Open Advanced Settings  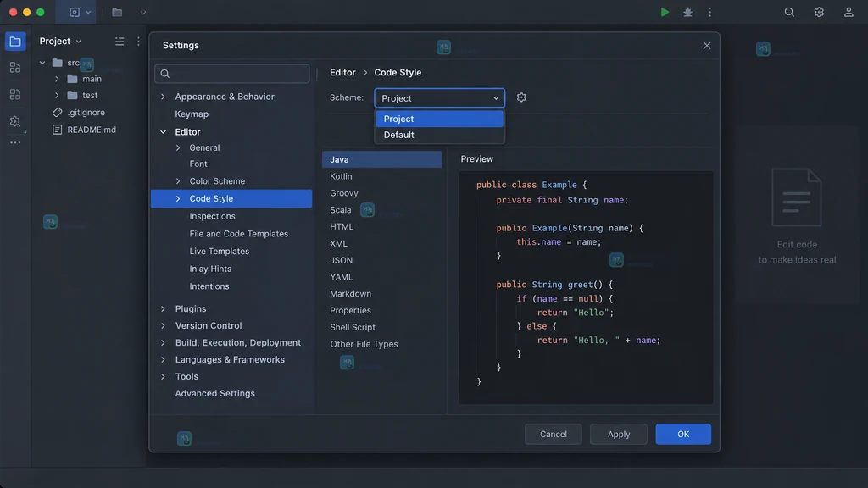point(214,393)
